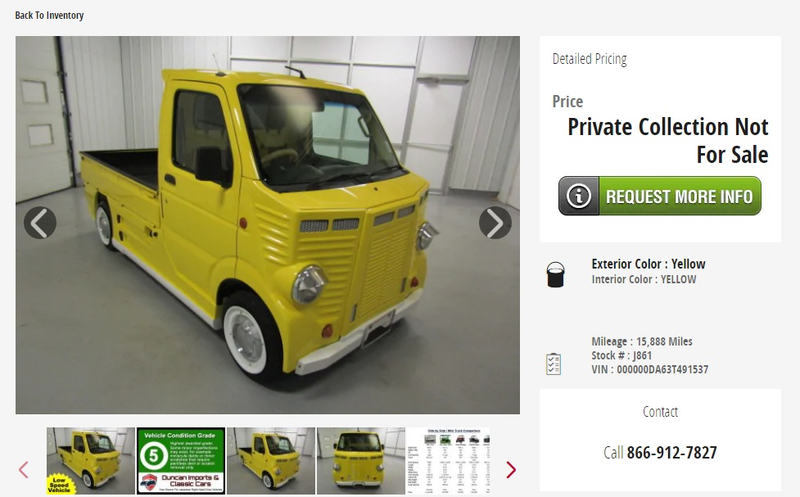Click the VIN number text
This screenshot has width=800, height=497.
(650, 369)
